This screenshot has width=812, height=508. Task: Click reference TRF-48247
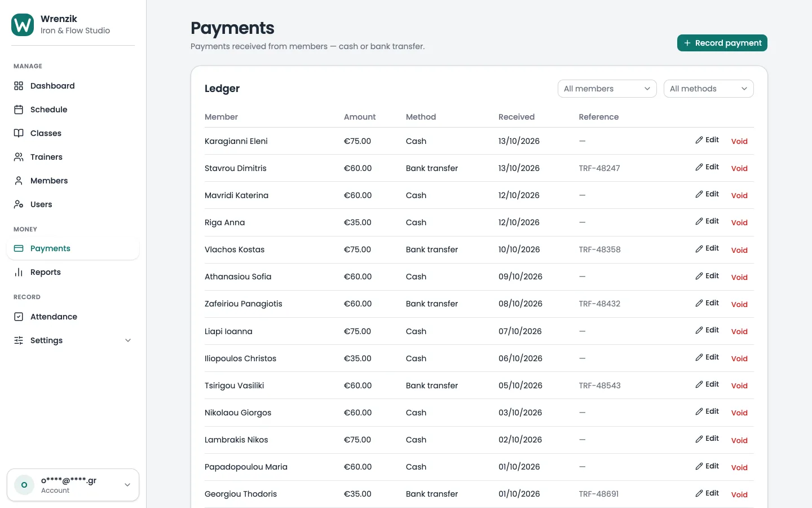[599, 168]
